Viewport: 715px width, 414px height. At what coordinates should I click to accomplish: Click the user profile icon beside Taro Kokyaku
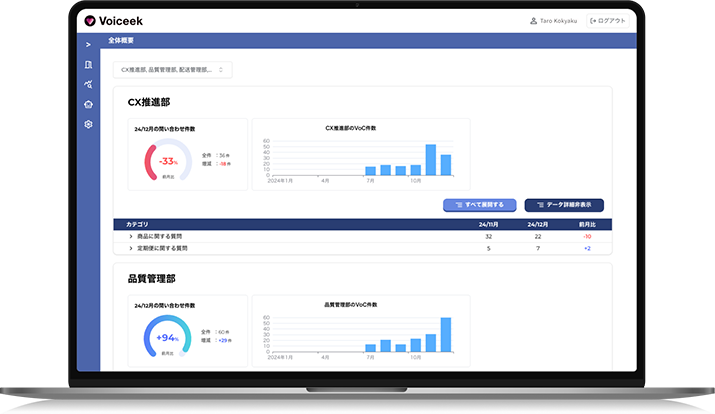532,20
